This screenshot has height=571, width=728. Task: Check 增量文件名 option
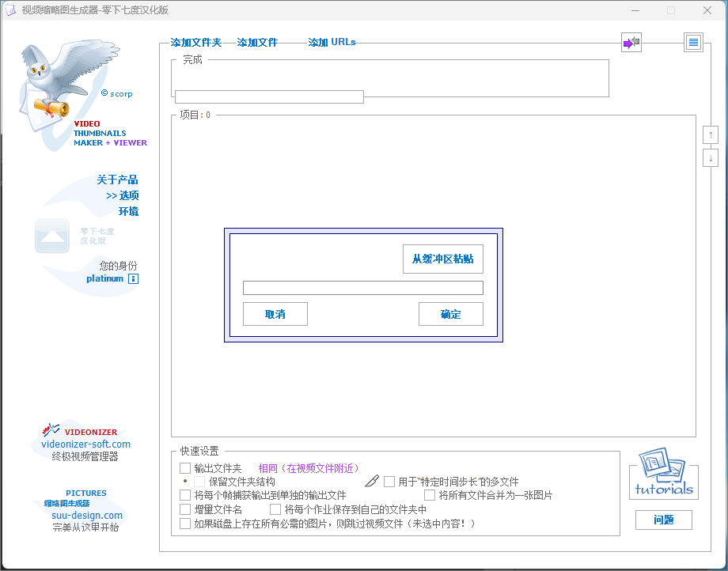point(184,509)
